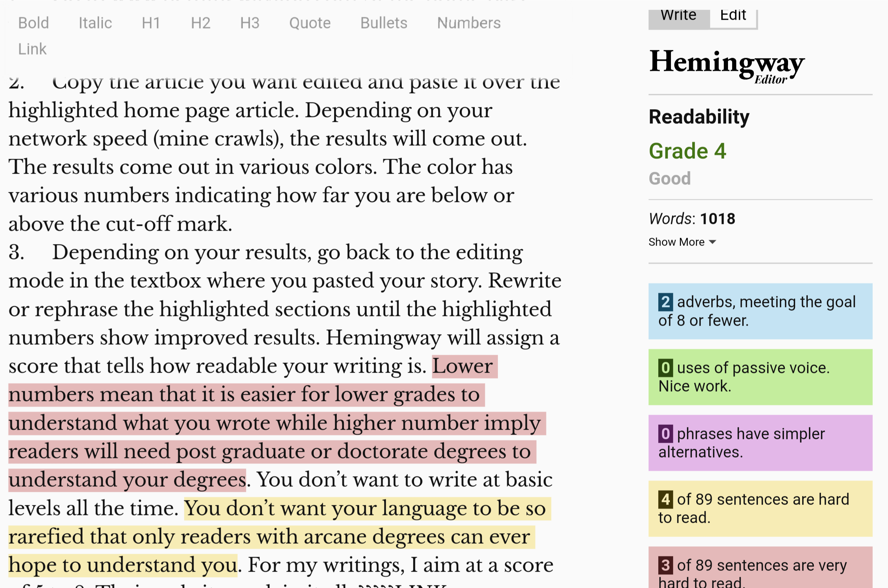Switch to the Edit tab
The width and height of the screenshot is (888, 588).
(732, 15)
